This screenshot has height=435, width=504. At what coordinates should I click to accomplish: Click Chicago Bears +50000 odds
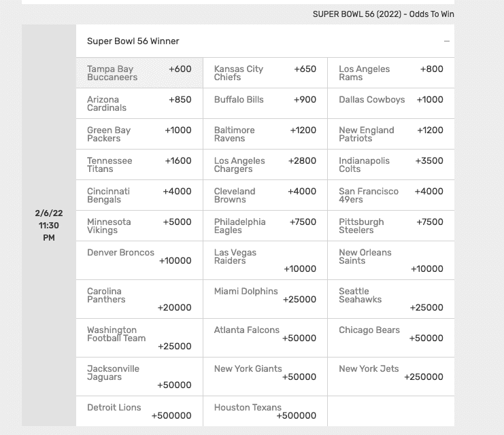[391, 338]
